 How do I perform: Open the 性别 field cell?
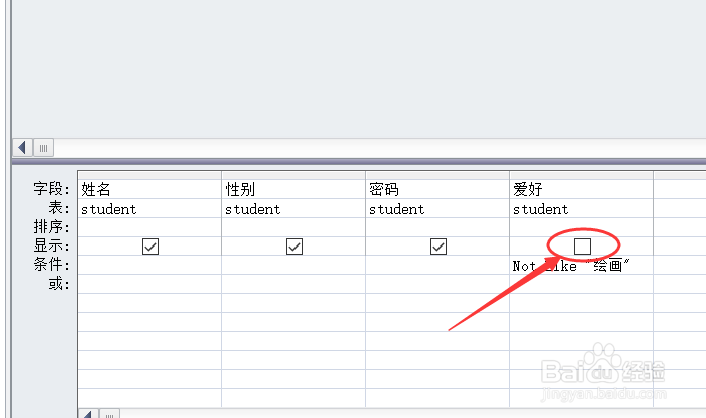point(294,189)
